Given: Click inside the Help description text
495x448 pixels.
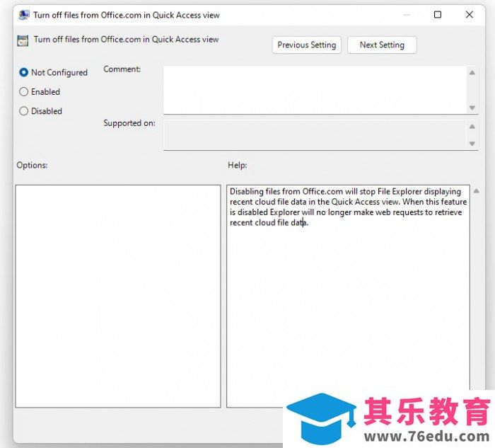Looking at the screenshot, I should (x=348, y=207).
